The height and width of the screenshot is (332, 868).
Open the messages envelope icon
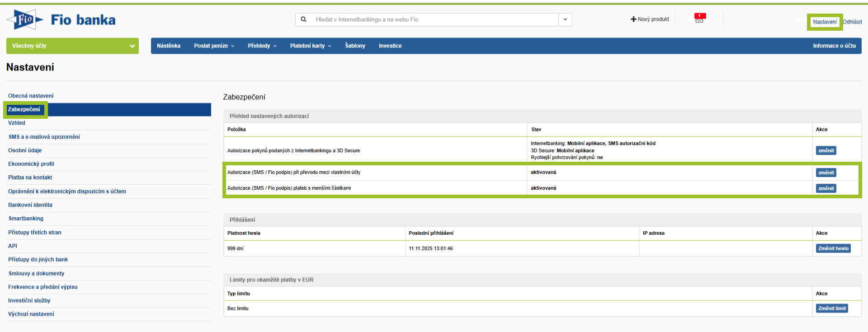click(x=699, y=19)
